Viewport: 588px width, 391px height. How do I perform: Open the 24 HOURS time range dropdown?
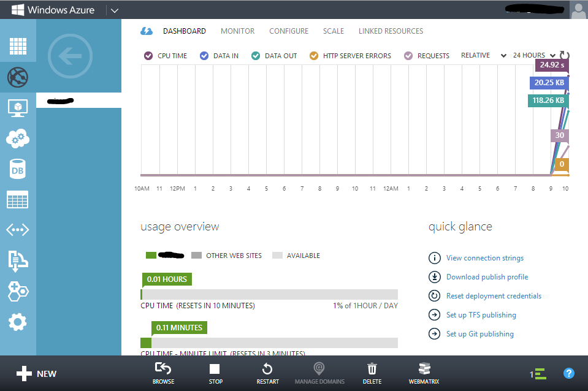(534, 56)
